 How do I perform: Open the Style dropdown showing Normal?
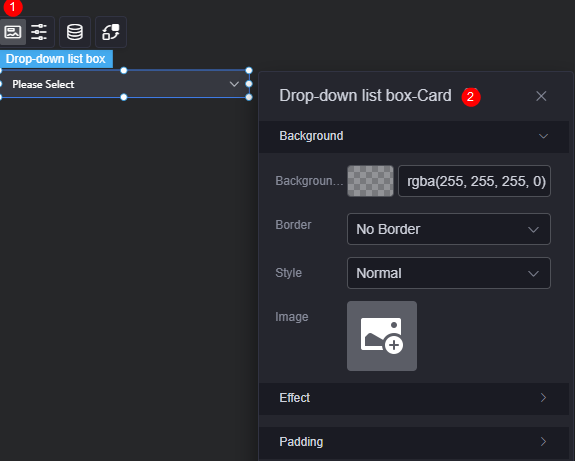click(x=448, y=273)
